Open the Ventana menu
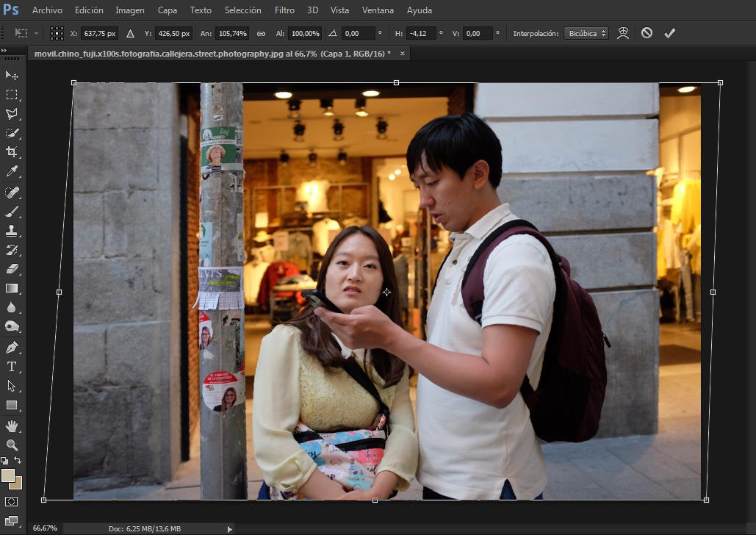Image resolution: width=756 pixels, height=535 pixels. pyautogui.click(x=378, y=10)
